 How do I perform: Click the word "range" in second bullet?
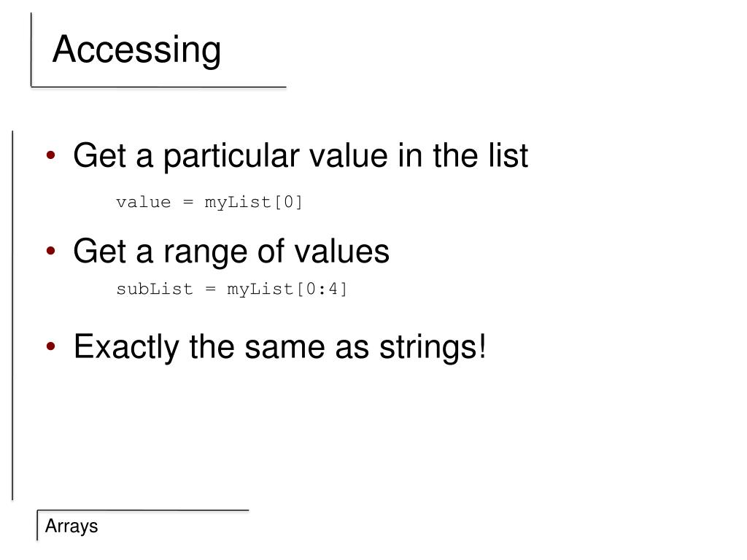205,253
